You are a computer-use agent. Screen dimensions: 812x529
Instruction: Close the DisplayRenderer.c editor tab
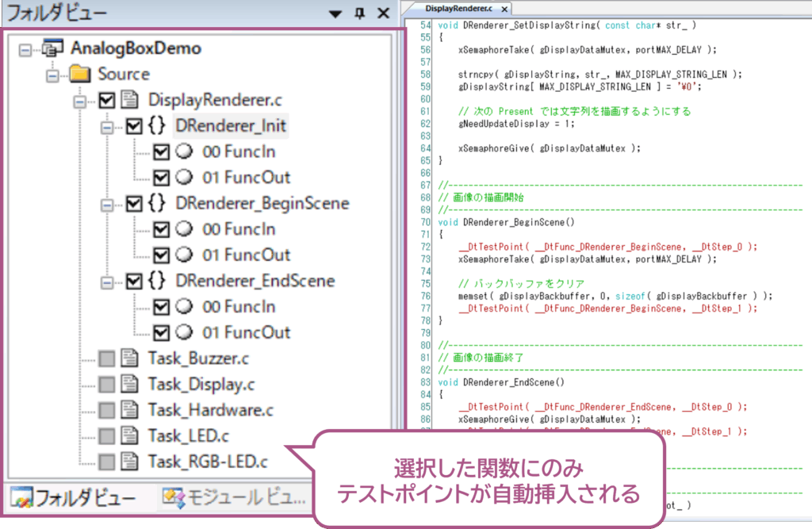(x=505, y=8)
